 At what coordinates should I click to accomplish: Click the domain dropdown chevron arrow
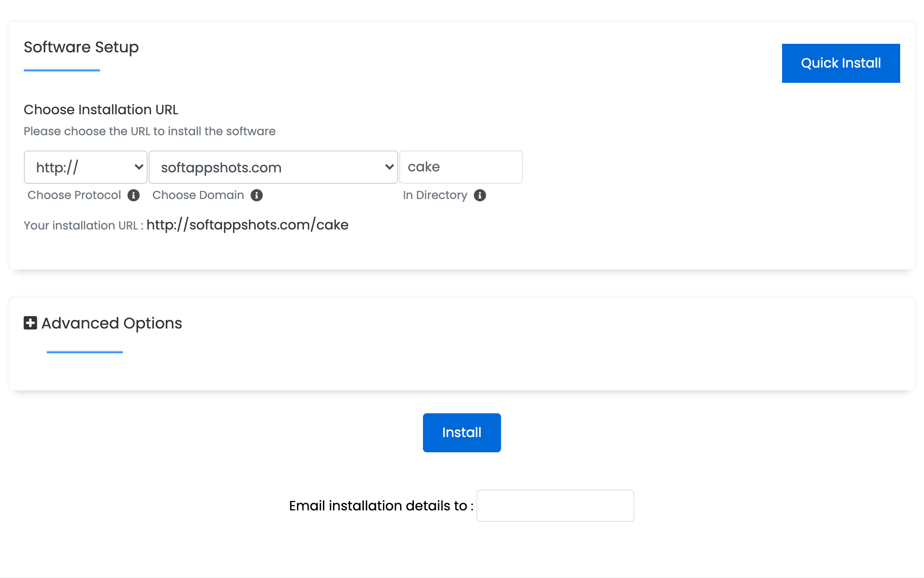389,167
